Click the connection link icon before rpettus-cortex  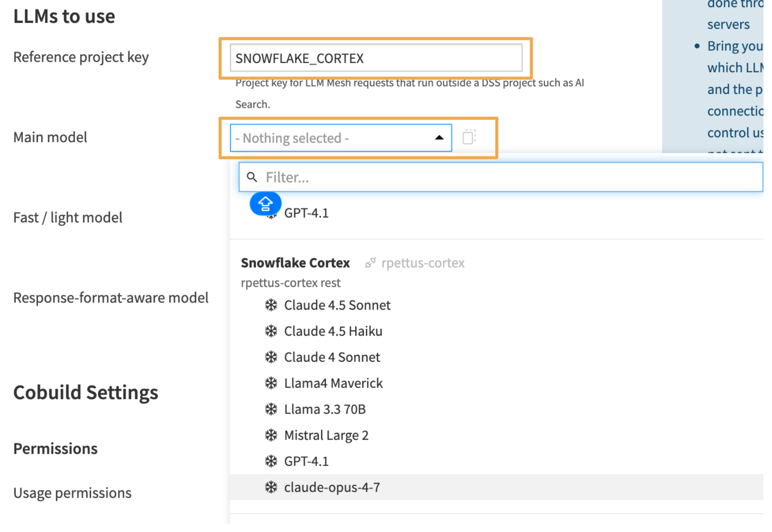pos(370,263)
